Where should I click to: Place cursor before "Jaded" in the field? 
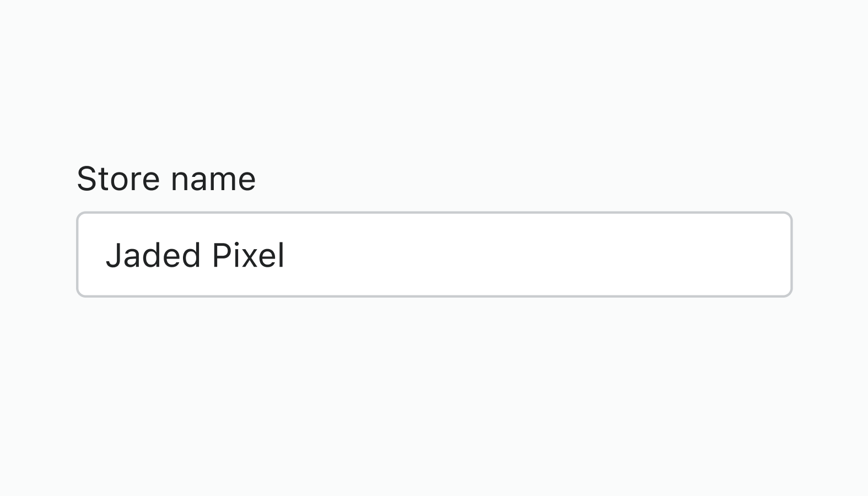point(105,256)
